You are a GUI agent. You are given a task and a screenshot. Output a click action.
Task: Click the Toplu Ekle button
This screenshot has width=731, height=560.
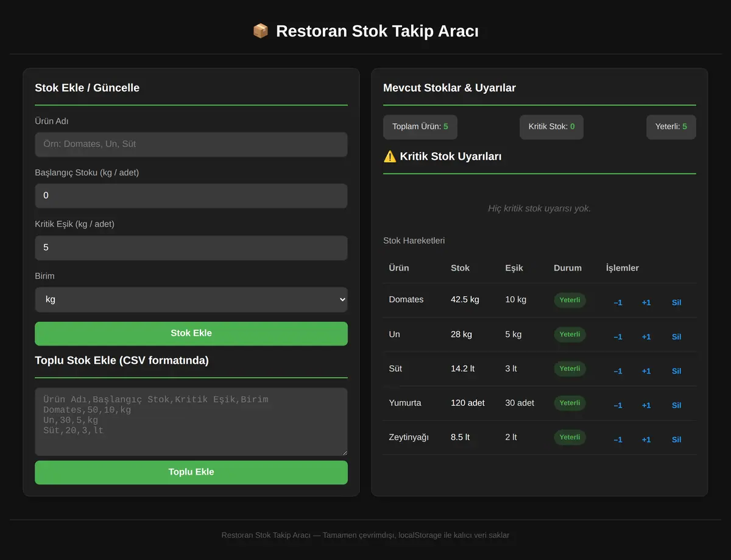coord(191,472)
